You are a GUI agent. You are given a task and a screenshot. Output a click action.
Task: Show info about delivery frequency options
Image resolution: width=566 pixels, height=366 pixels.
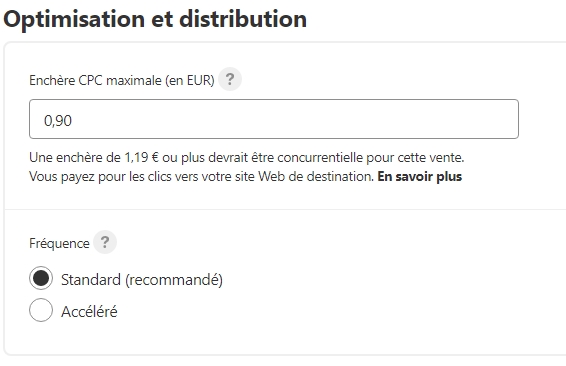[105, 242]
